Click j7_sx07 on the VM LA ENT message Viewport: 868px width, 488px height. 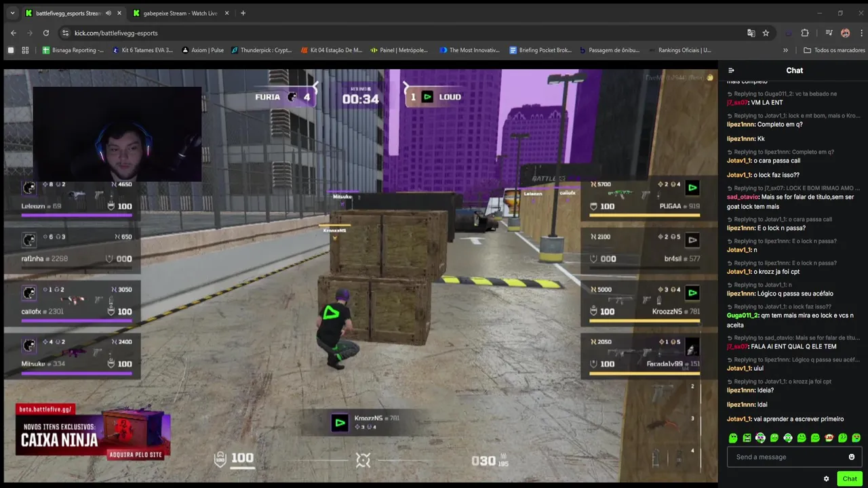click(x=737, y=102)
